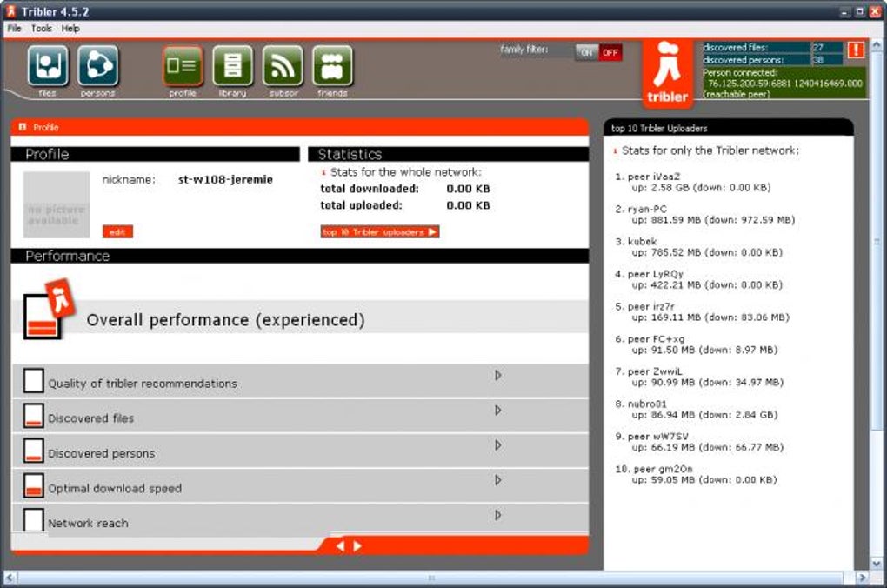Open the files section icon
The height and width of the screenshot is (588, 887).
click(x=48, y=65)
